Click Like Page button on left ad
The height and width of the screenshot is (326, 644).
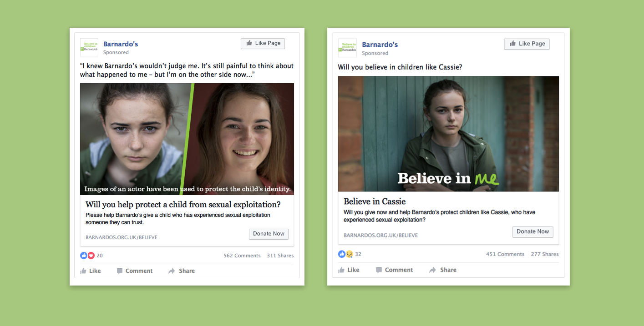(263, 43)
